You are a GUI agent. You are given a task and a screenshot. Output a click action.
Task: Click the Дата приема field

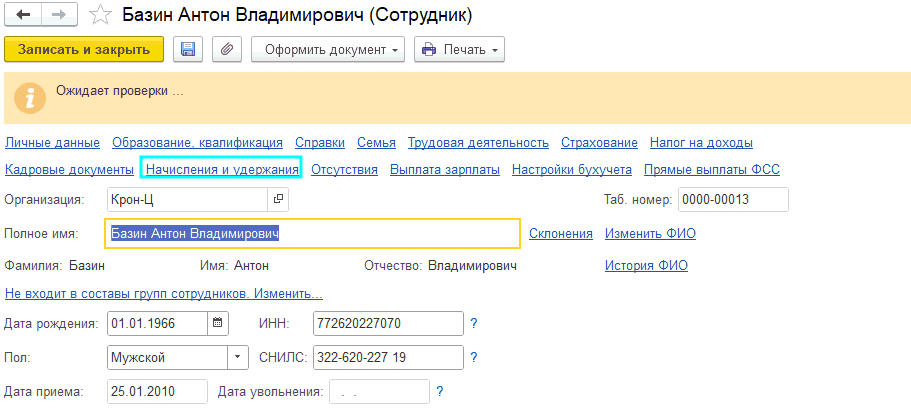click(x=158, y=391)
